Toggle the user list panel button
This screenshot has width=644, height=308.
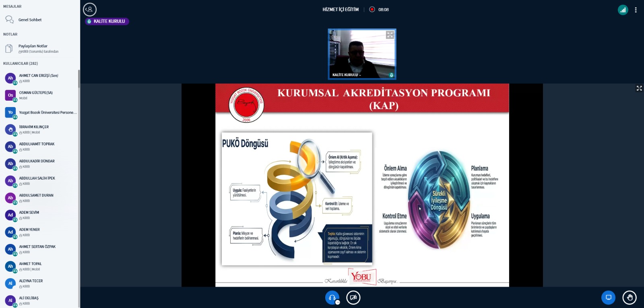pyautogui.click(x=90, y=9)
